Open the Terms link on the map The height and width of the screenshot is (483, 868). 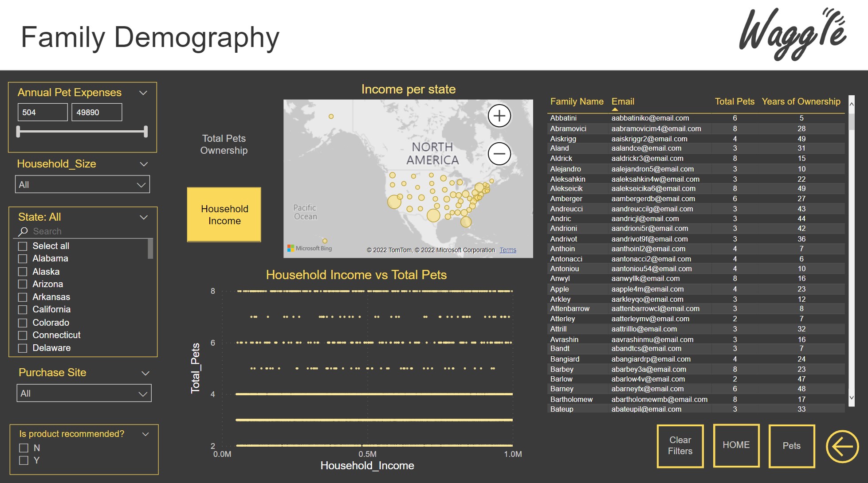pos(507,249)
